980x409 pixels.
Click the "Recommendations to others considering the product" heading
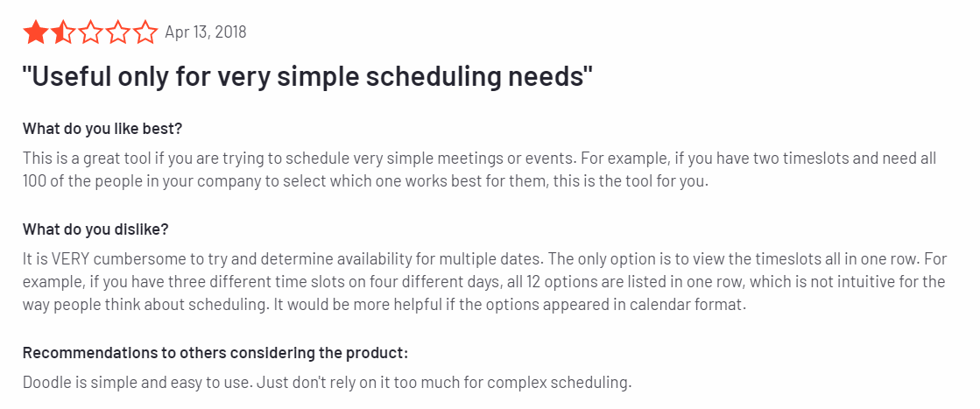pos(215,352)
